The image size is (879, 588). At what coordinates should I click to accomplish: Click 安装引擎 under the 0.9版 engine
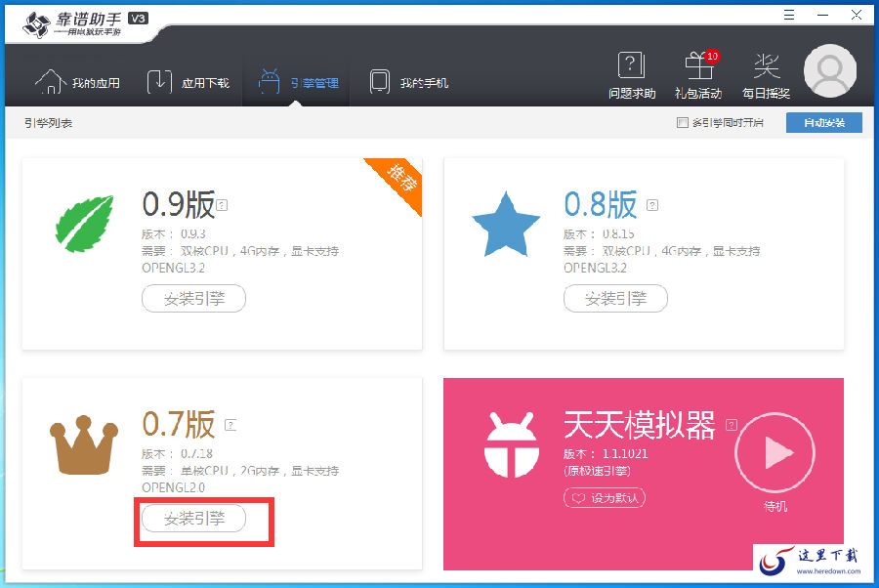(193, 299)
